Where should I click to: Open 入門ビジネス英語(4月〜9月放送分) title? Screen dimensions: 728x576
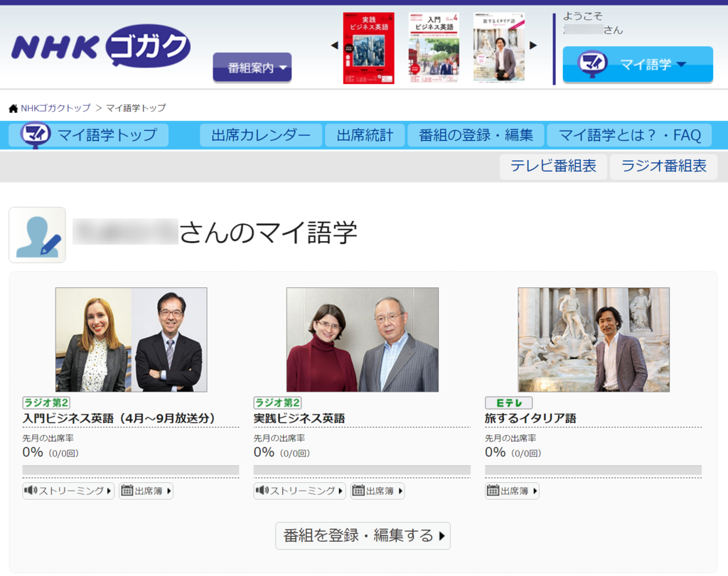[x=119, y=418]
